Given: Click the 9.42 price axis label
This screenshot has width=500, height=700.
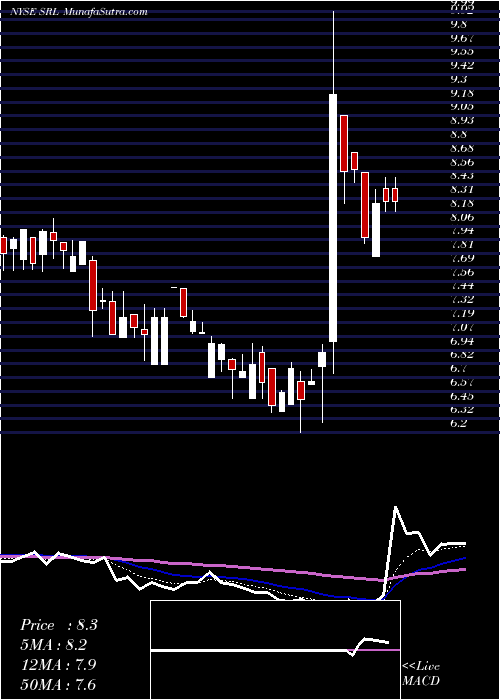Looking at the screenshot, I should pos(462,66).
